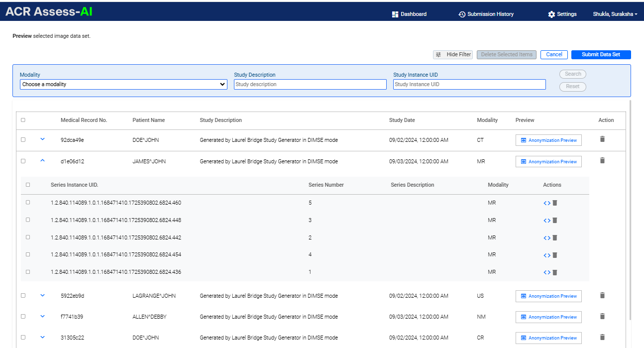Screen dimensions: 644x348
Task: View code icon for series number 1
Action: pos(547,272)
